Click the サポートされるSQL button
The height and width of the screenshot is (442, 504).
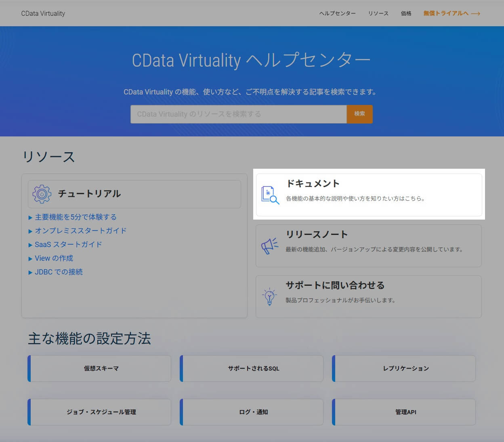point(252,369)
